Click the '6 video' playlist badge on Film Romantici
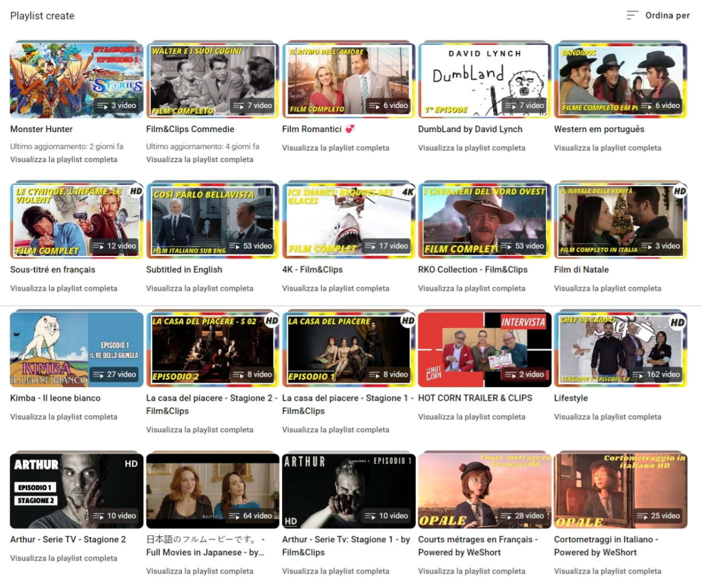701x588 pixels. 389,106
